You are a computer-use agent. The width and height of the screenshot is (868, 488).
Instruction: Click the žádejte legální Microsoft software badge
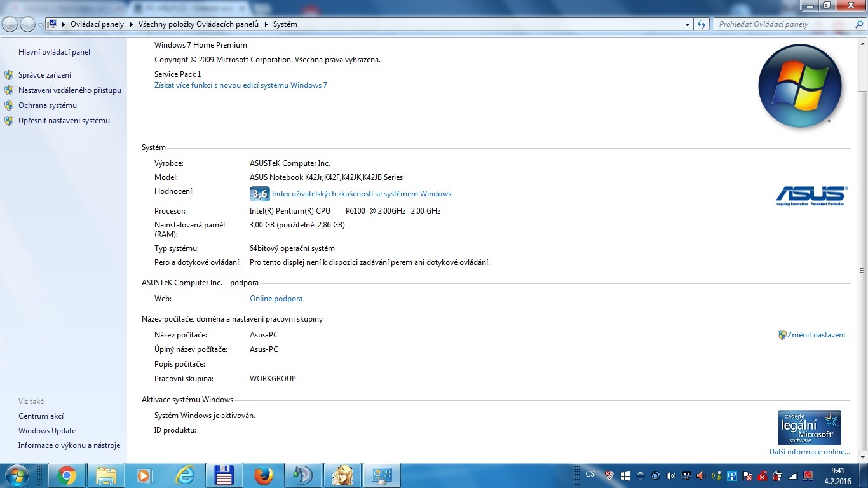[810, 428]
